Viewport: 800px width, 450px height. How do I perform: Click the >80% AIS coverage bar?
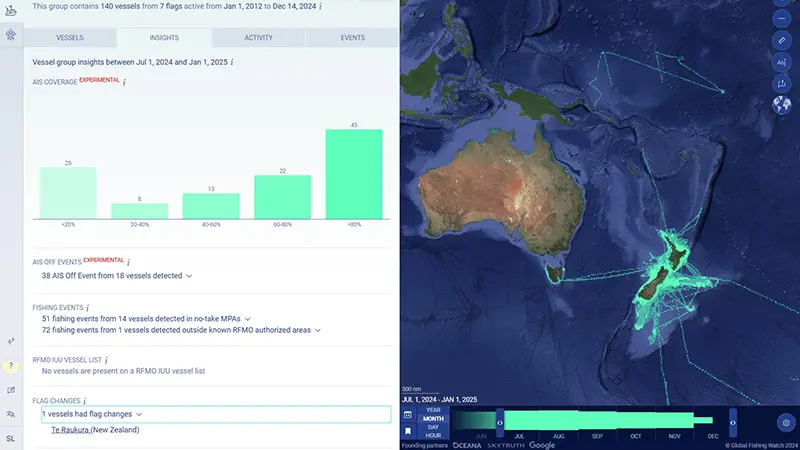[x=354, y=174]
